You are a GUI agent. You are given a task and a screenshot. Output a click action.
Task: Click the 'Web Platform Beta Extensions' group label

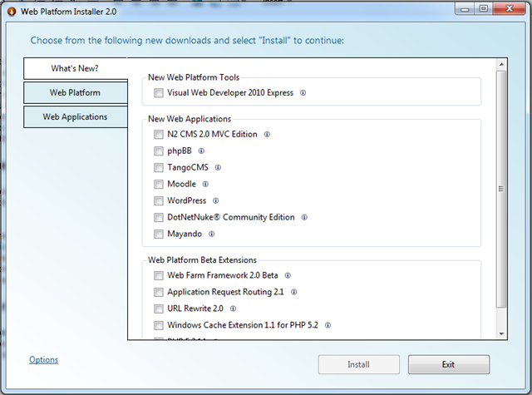point(202,260)
